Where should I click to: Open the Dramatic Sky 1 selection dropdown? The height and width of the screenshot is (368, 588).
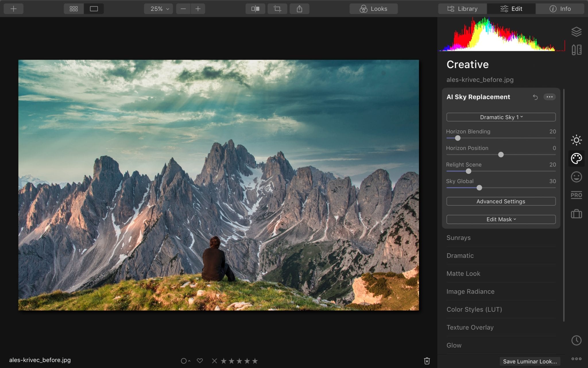pos(501,117)
